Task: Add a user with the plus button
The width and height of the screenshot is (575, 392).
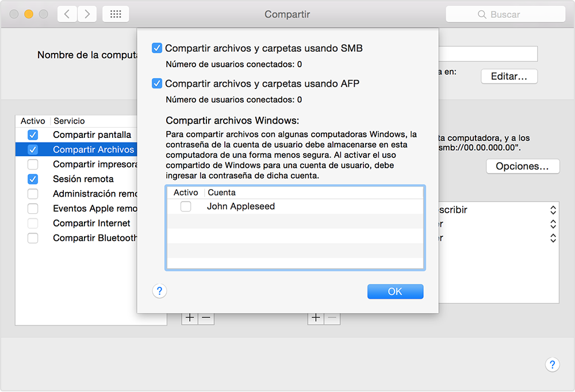Action: point(316,317)
